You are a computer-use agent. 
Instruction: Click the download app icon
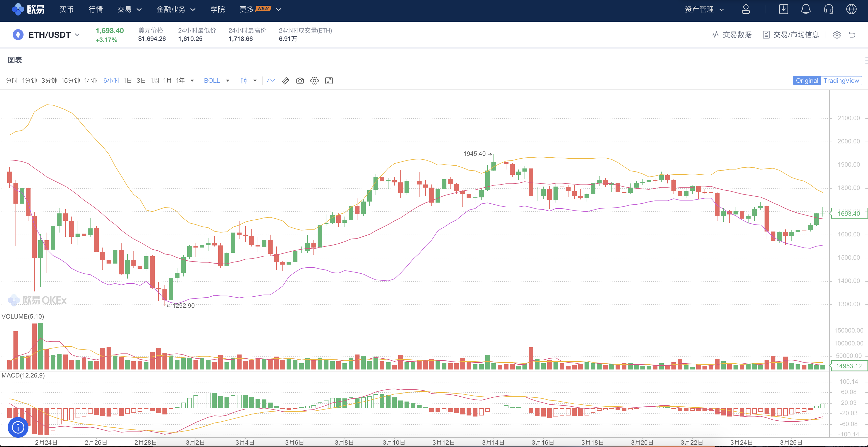pyautogui.click(x=783, y=9)
